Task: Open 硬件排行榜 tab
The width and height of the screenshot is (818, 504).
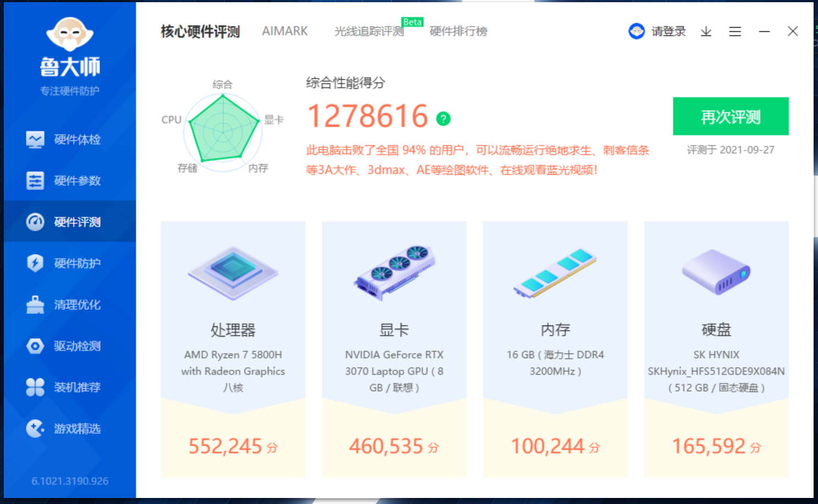Action: pyautogui.click(x=458, y=31)
